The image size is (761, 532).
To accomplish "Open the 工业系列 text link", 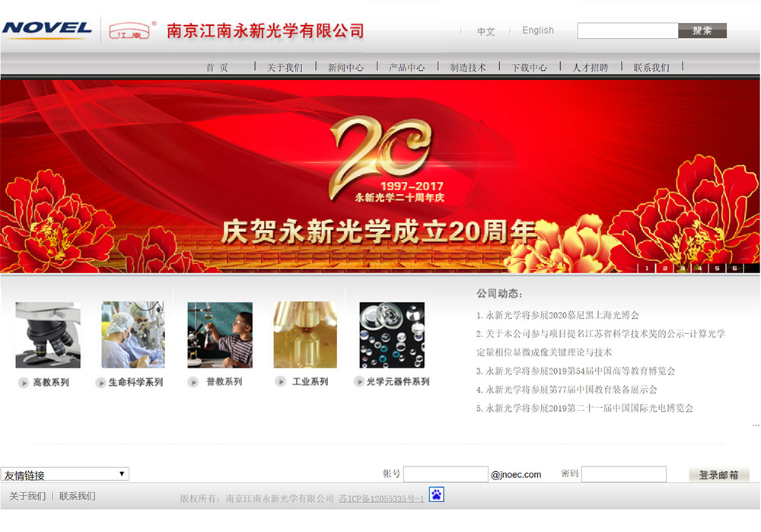I will (310, 382).
